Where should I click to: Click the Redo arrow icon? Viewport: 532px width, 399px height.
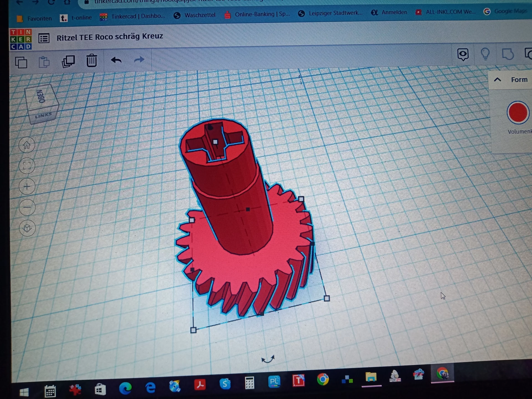click(x=139, y=60)
